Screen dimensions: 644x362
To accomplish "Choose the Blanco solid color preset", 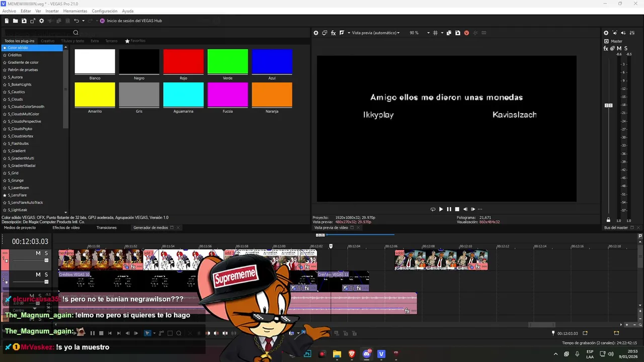I will (x=95, y=62).
